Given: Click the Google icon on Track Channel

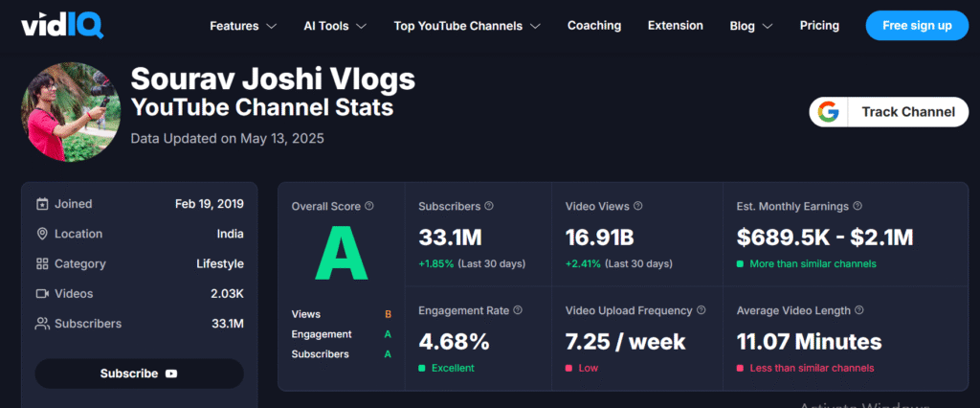Looking at the screenshot, I should 828,112.
